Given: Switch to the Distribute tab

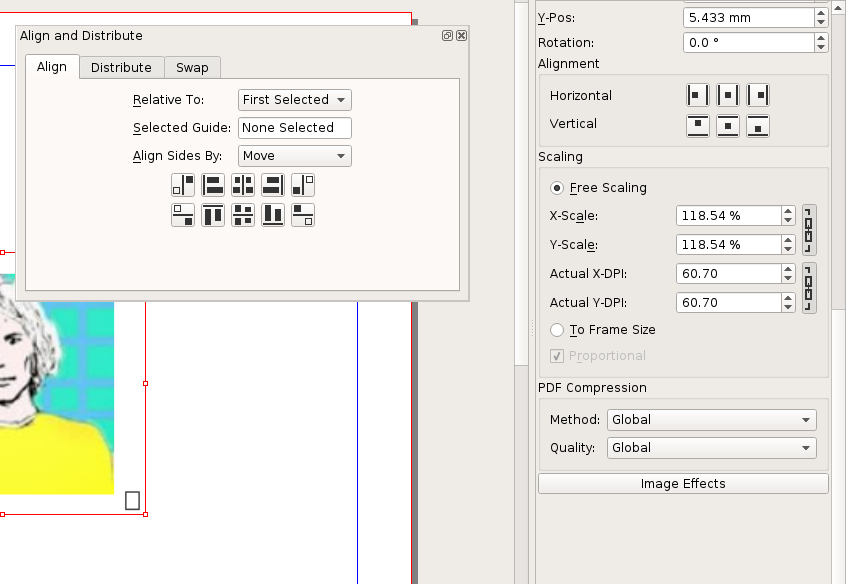Looking at the screenshot, I should click(121, 68).
